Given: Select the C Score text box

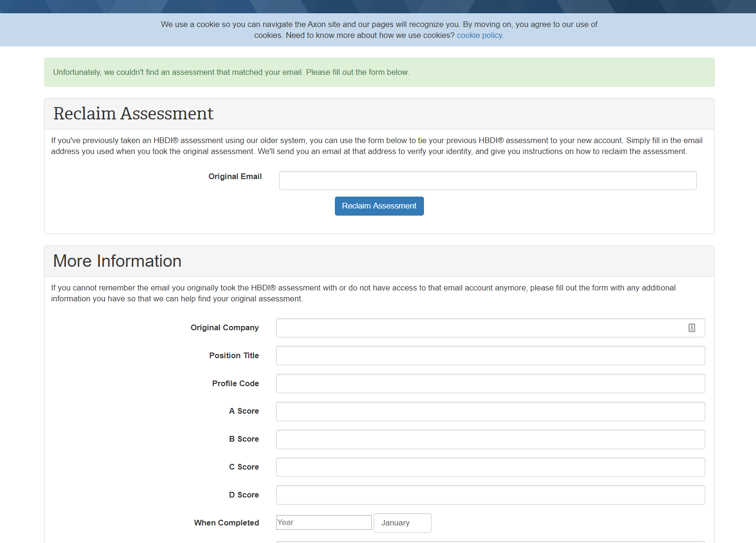Looking at the screenshot, I should point(490,467).
